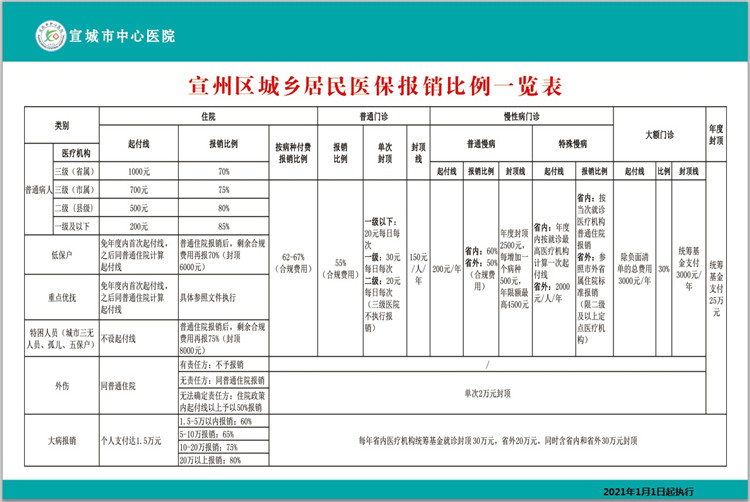Click the '单次2万元封顶' cell

(487, 393)
